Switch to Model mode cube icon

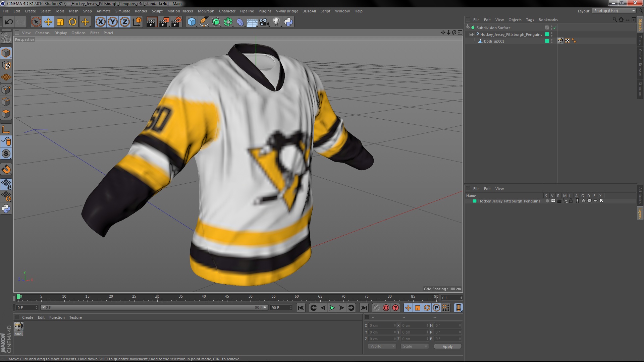6,53
